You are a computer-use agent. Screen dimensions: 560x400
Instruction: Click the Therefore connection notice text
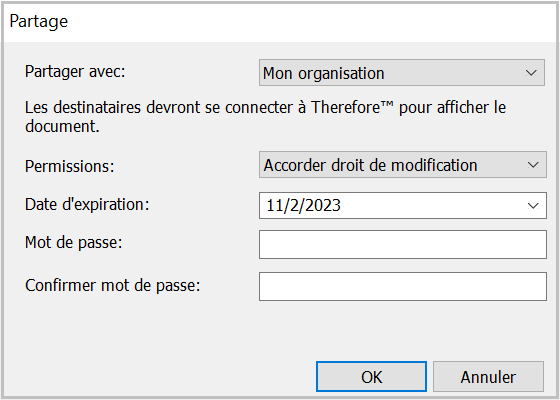pyautogui.click(x=265, y=117)
